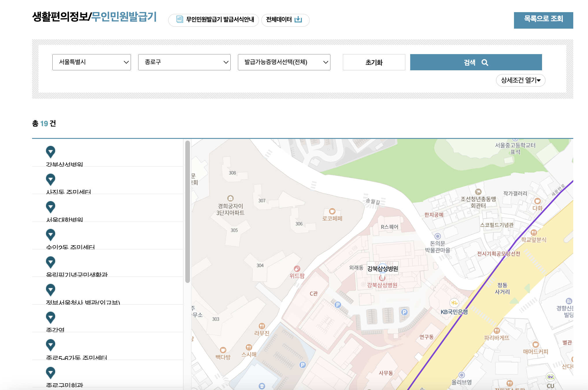Click the results list vertical scrollbar
The width and height of the screenshot is (588, 390).
click(x=188, y=211)
